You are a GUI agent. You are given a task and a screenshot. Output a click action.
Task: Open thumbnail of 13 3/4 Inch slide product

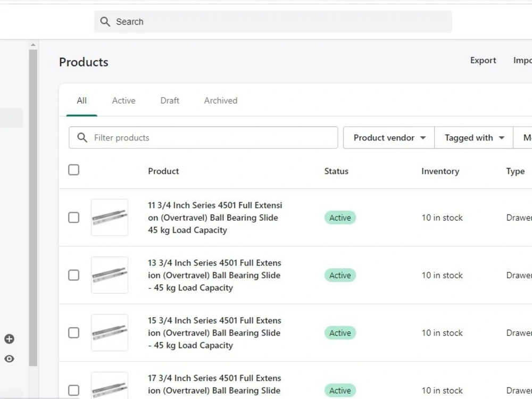[x=110, y=275]
